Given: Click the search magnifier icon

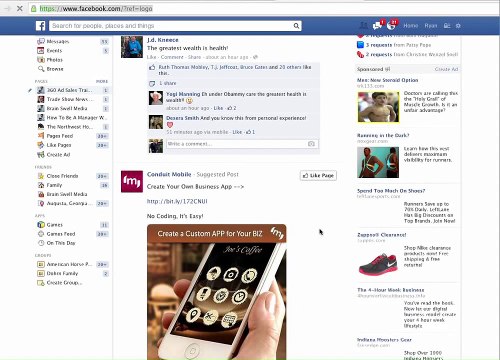Looking at the screenshot, I should 296,26.
